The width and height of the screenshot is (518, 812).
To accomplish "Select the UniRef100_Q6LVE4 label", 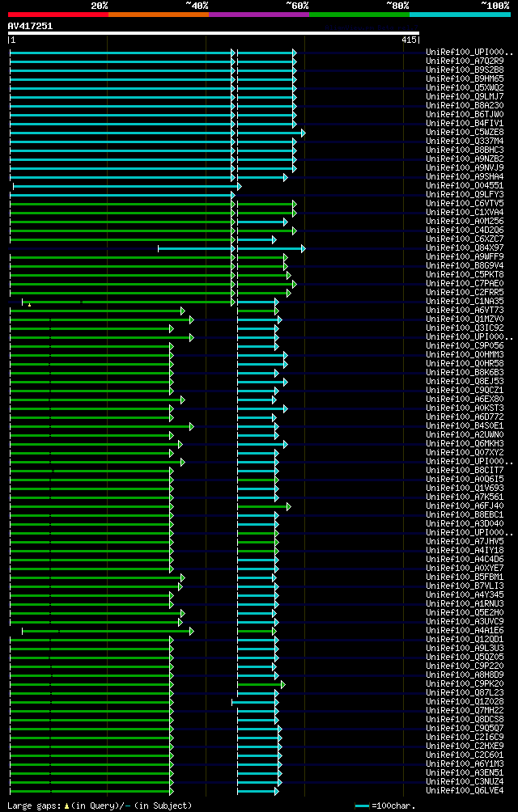I will click(x=465, y=790).
